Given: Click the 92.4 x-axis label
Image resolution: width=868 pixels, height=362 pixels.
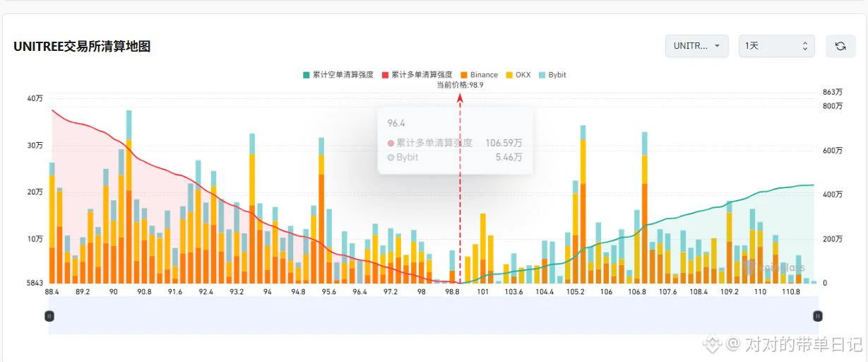Looking at the screenshot, I should click(x=206, y=291).
